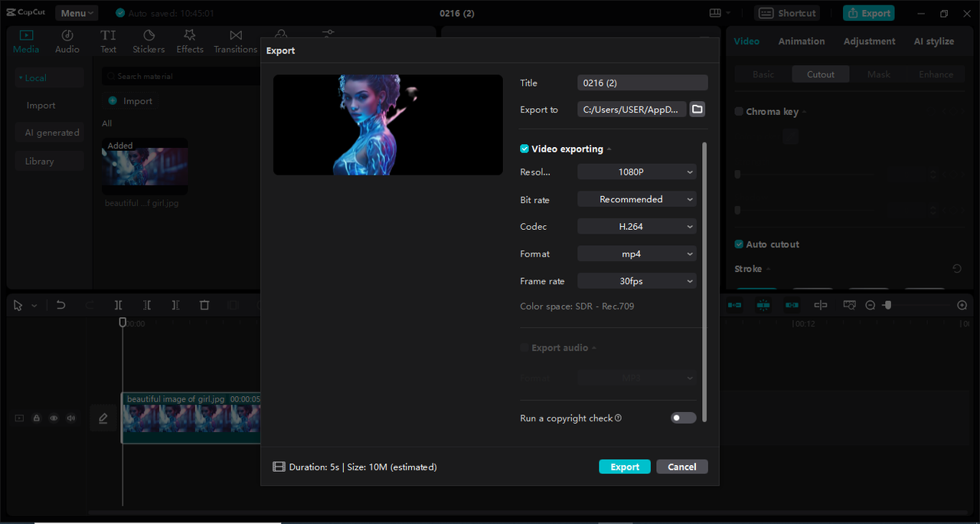Open the Menu dropdown in title bar
This screenshot has width=980, height=524.
[77, 13]
